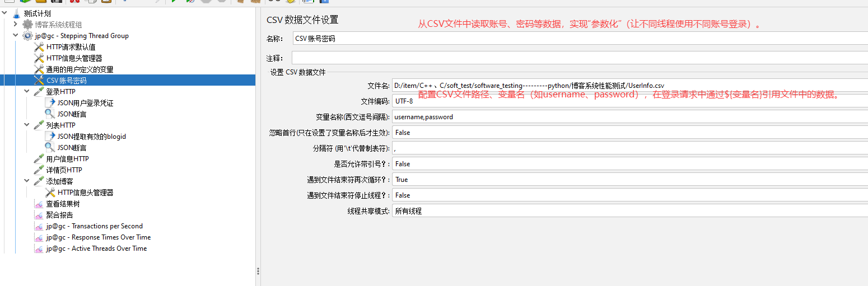The image size is (868, 286).
Task: Click the graph icon of Response Times Over Time
Action: tap(39, 237)
